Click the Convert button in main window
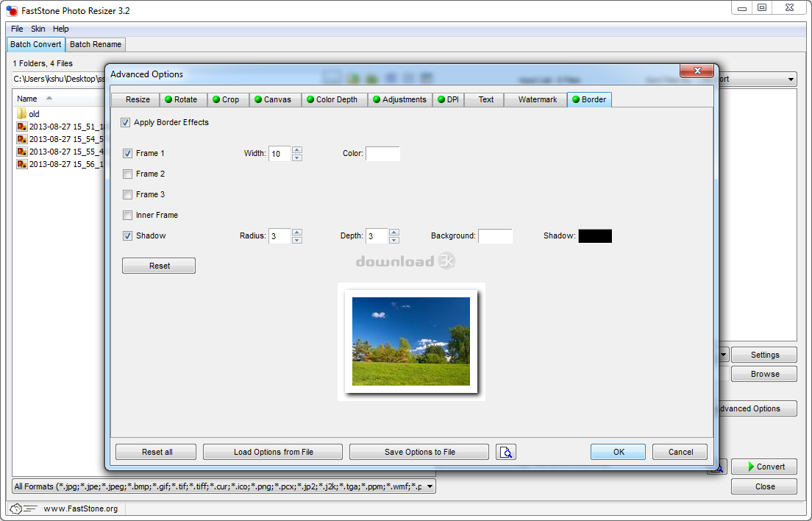This screenshot has height=521, width=812. (764, 467)
